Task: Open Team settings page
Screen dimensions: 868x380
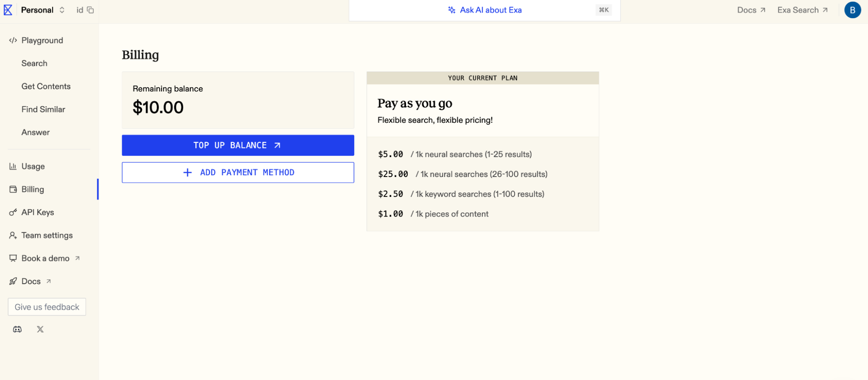Action: click(x=47, y=235)
